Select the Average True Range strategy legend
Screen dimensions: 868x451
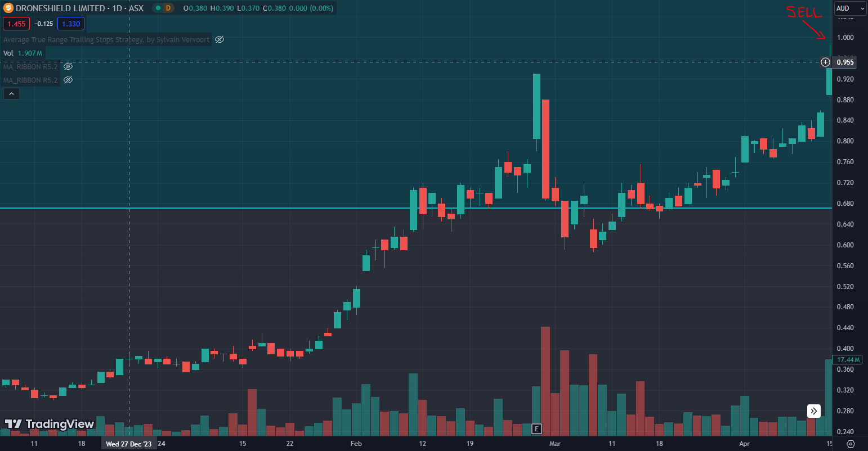[x=106, y=39]
